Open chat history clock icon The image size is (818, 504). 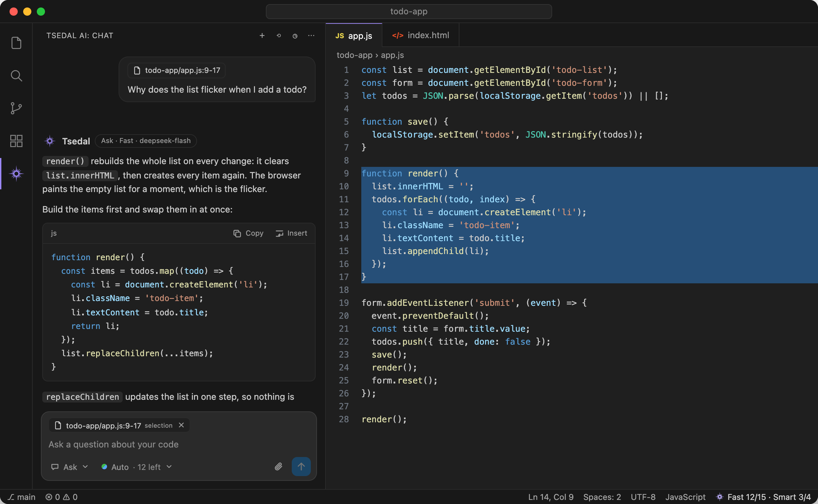click(x=295, y=35)
